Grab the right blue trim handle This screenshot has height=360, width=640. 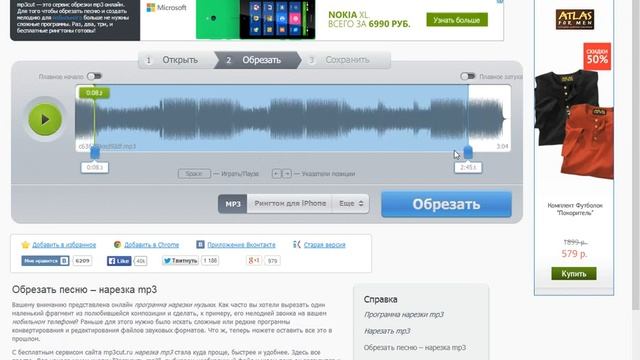click(468, 153)
